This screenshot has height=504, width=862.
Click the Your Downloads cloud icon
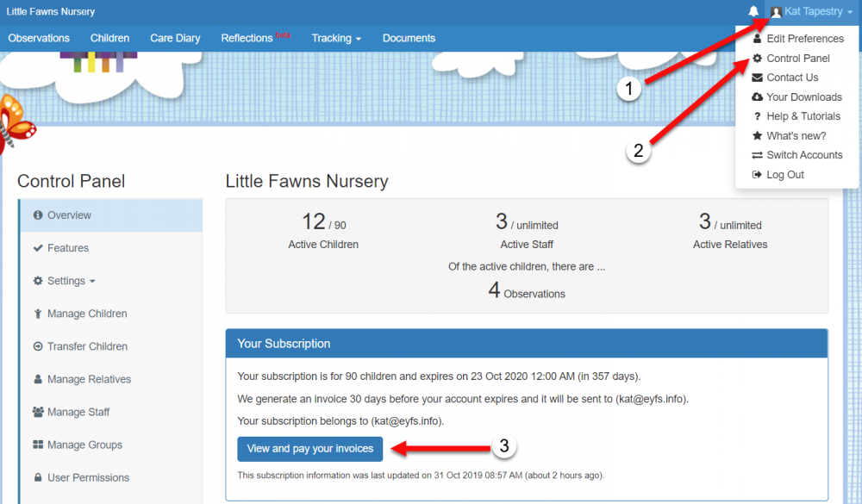[758, 97]
